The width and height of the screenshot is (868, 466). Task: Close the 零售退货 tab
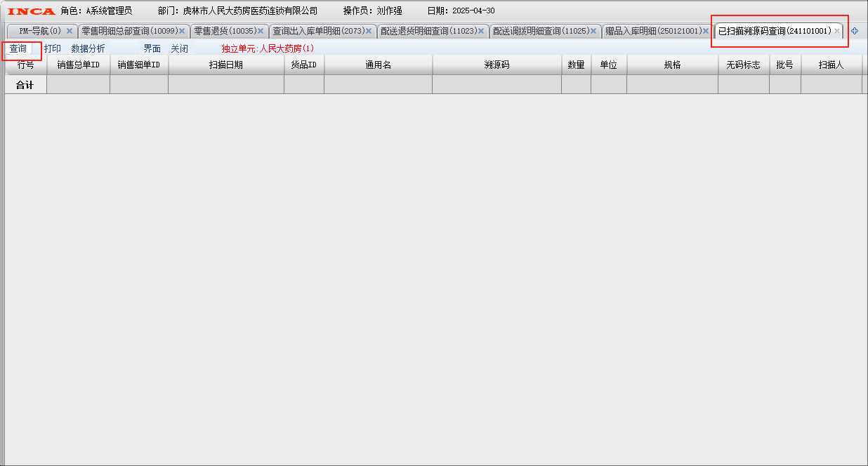[261, 31]
